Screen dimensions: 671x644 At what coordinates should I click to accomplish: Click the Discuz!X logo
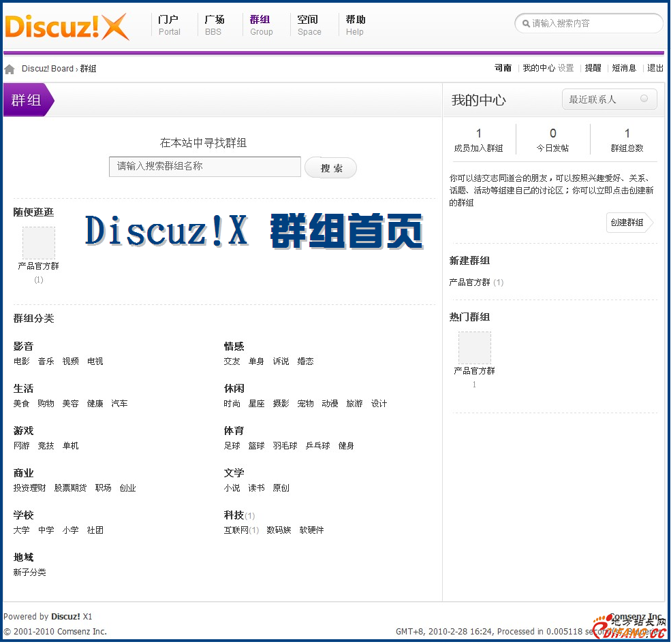(66, 27)
